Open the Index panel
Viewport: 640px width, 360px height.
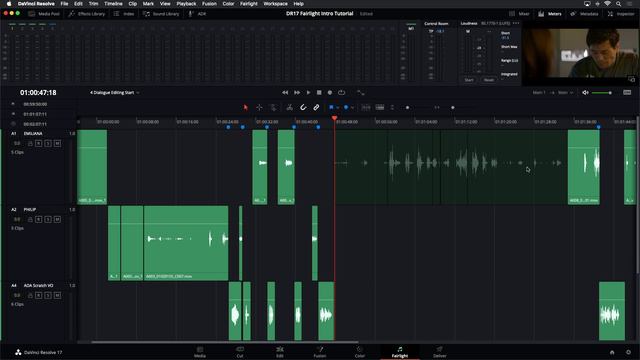pos(124,13)
